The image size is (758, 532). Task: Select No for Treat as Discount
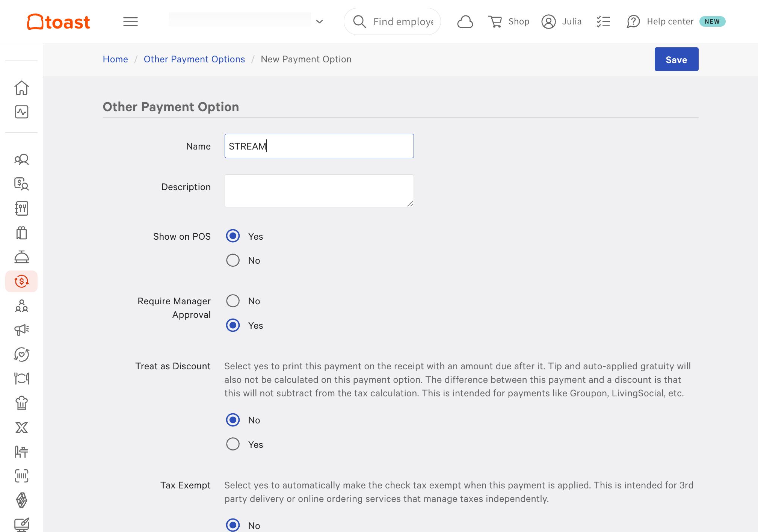coord(233,420)
